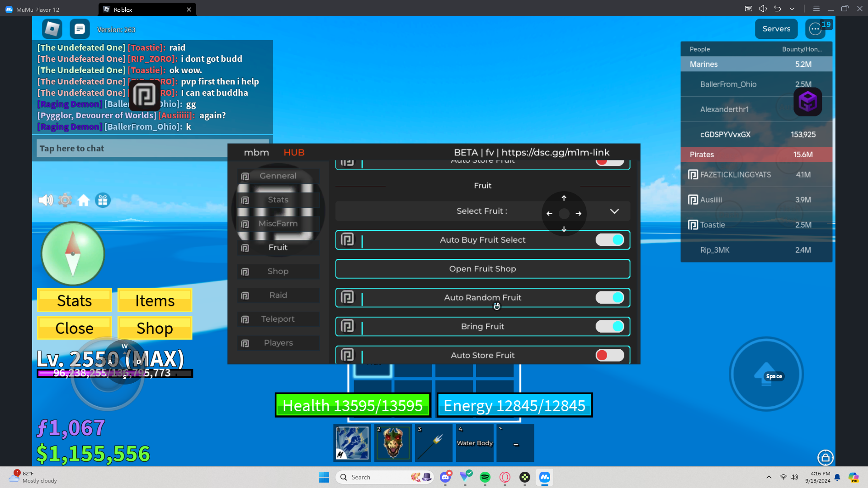Screen dimensions: 868x488
Task: Click the Pirates team header row
Action: 756,155
